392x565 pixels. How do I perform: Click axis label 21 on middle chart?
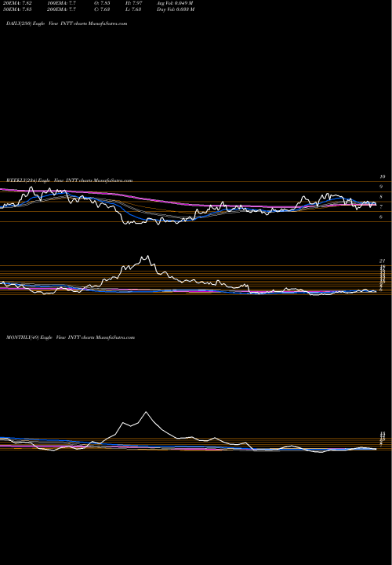pyautogui.click(x=383, y=261)
